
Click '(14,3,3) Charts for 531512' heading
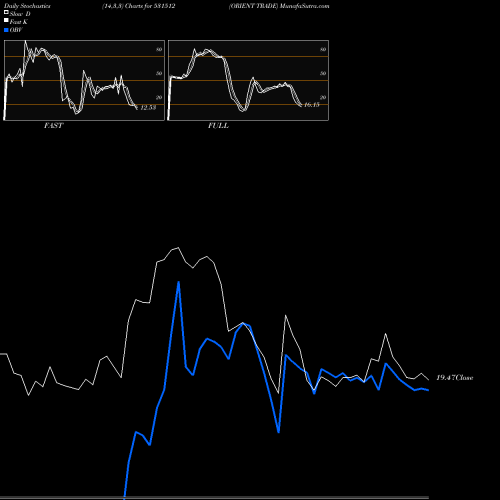click(x=139, y=6)
